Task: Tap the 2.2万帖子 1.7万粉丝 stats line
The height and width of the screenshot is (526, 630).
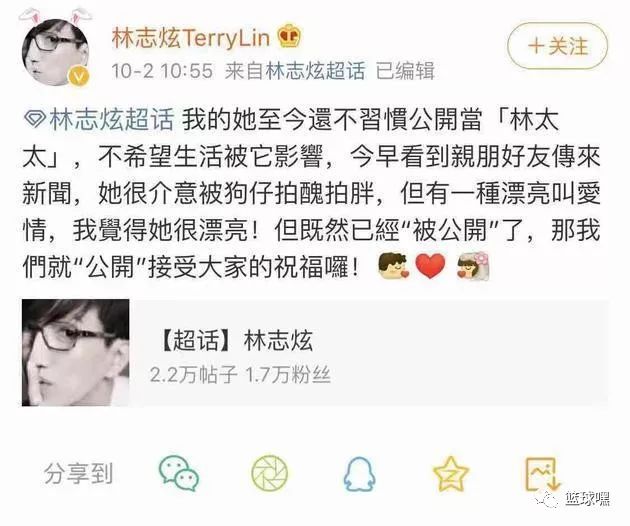Action: pyautogui.click(x=240, y=375)
